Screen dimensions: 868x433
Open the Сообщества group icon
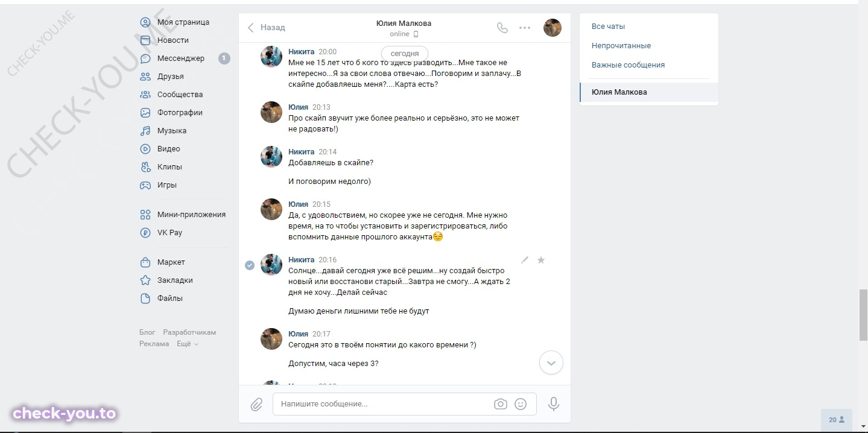145,95
